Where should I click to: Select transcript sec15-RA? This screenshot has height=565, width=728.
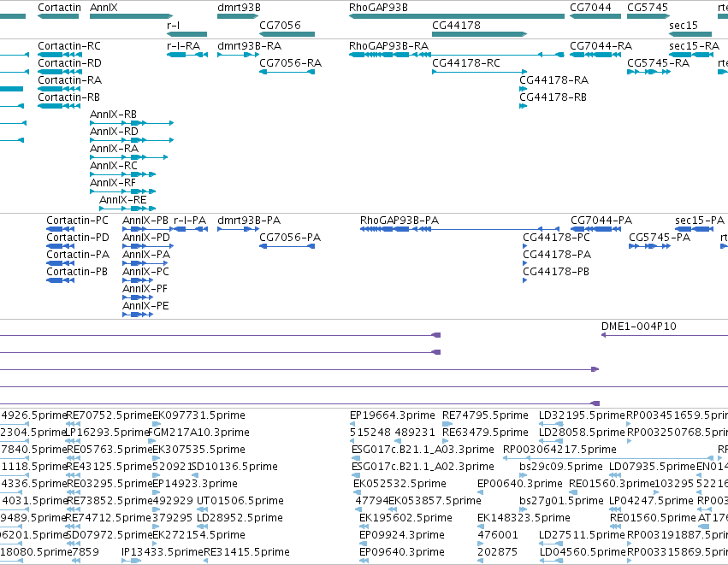pos(691,55)
